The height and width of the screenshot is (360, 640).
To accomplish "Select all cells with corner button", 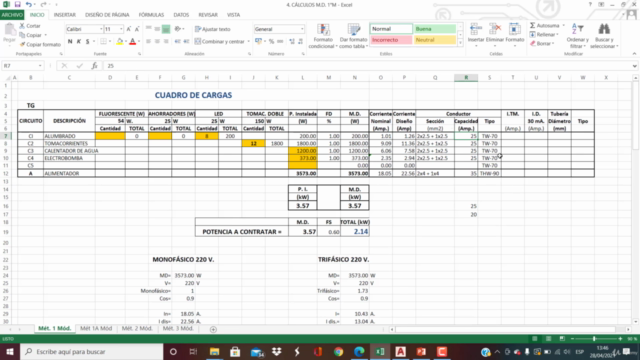I will click(7, 78).
